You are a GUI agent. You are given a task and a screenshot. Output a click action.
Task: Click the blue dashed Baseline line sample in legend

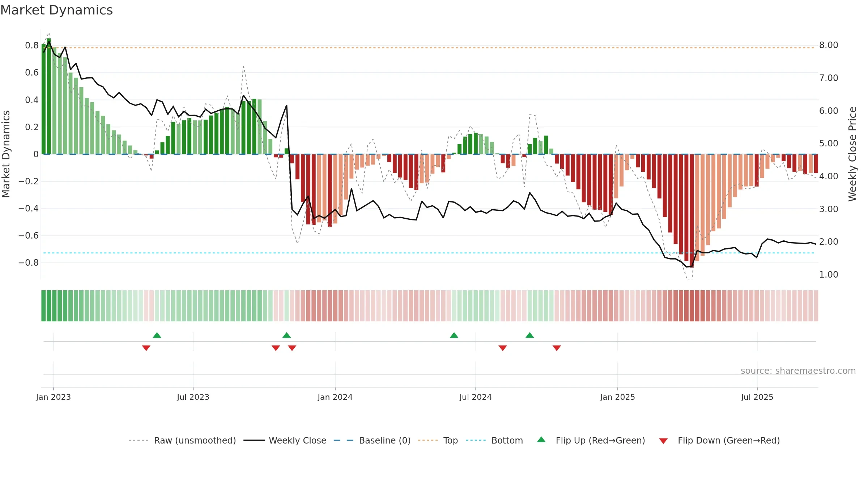tap(344, 440)
